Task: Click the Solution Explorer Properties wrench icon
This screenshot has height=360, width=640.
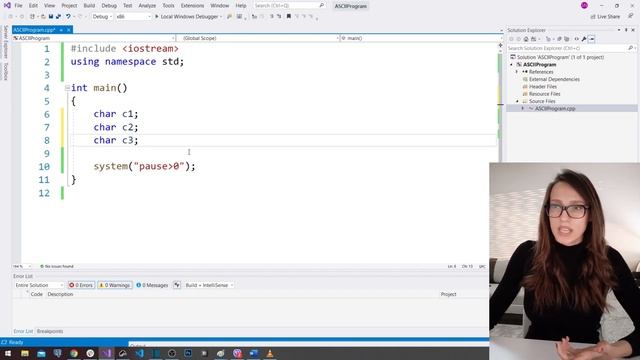Action: tap(584, 39)
